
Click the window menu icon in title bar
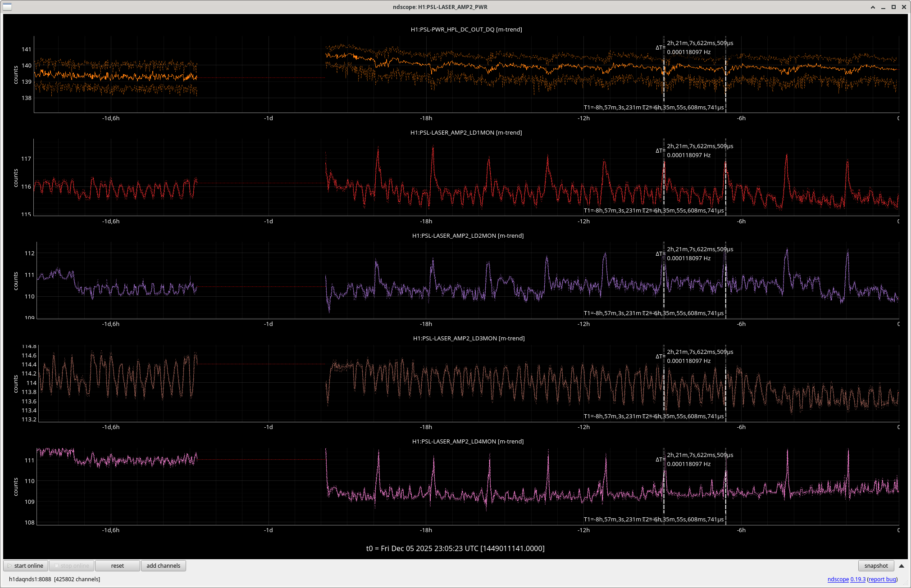[7, 7]
